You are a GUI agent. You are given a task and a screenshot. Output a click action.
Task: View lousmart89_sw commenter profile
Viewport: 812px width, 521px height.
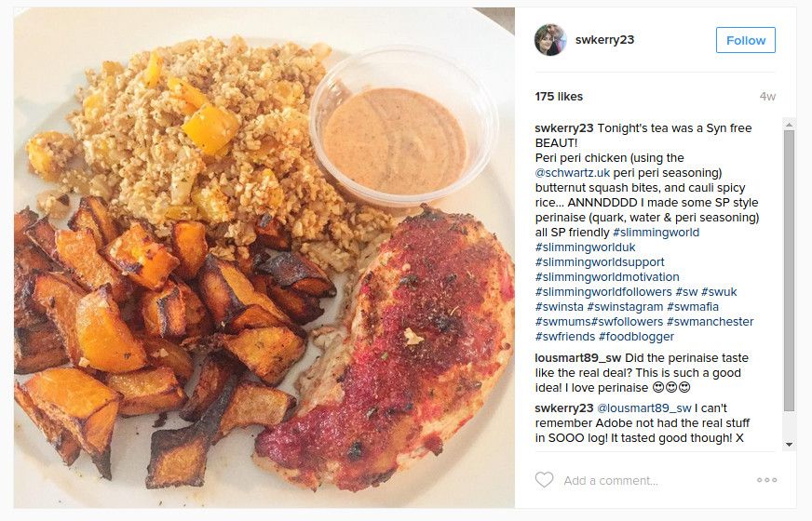[578, 358]
